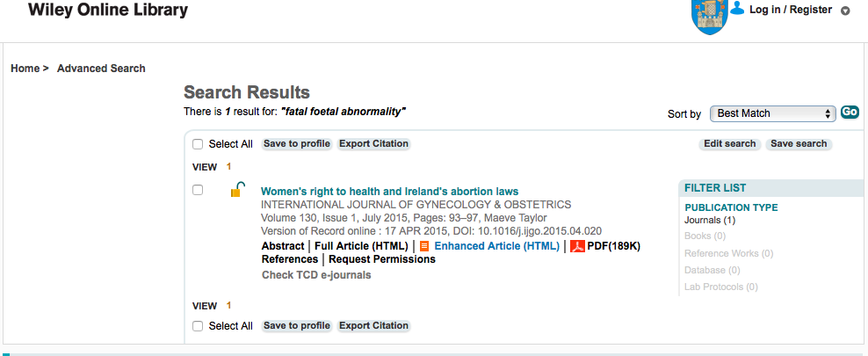
Task: Click the red PDF file icon
Action: pyautogui.click(x=577, y=246)
